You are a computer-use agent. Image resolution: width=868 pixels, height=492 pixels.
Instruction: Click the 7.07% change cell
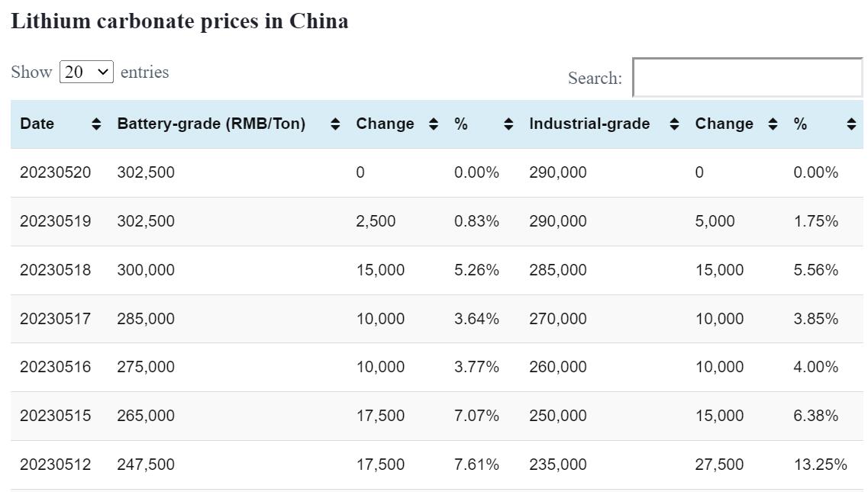pos(476,416)
